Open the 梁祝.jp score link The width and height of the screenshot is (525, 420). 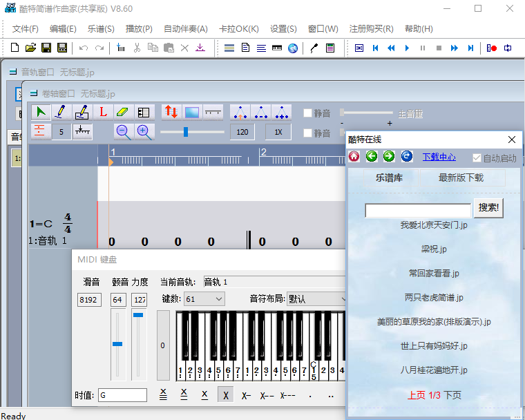point(434,249)
